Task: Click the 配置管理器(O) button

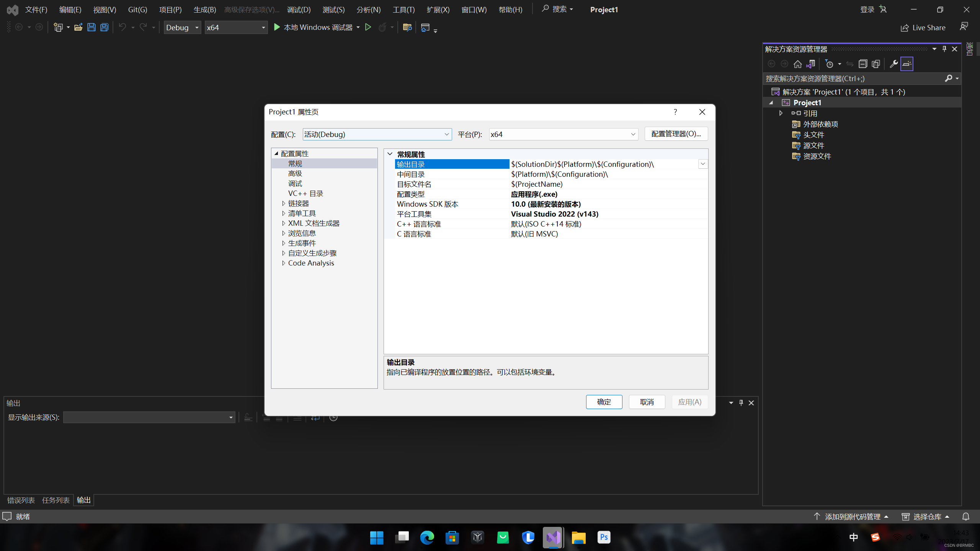Action: [676, 134]
